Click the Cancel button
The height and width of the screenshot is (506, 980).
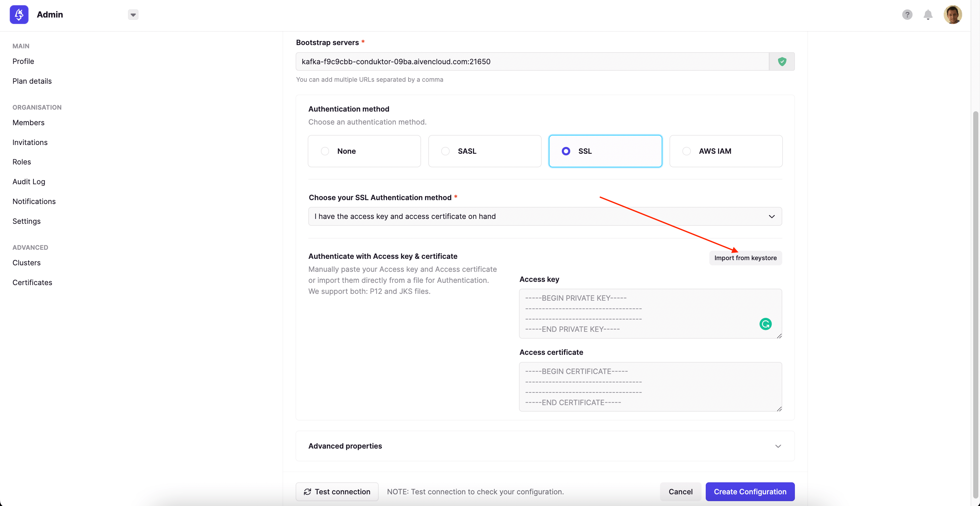tap(680, 491)
